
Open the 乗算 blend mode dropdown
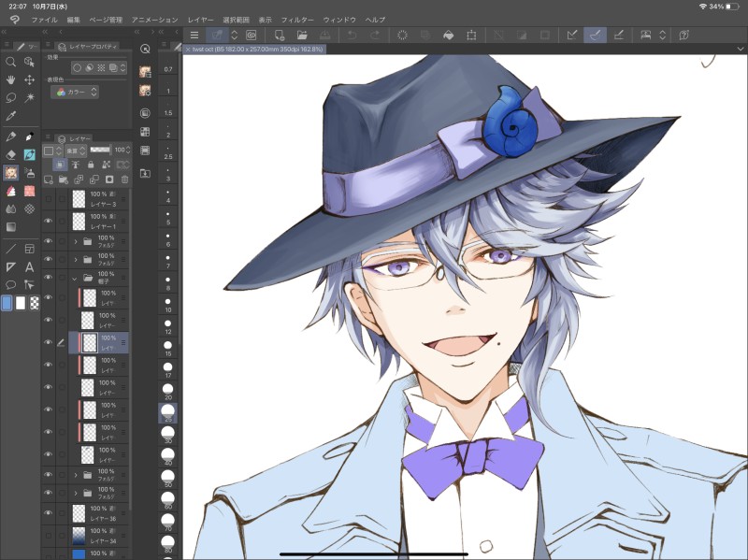coord(76,151)
